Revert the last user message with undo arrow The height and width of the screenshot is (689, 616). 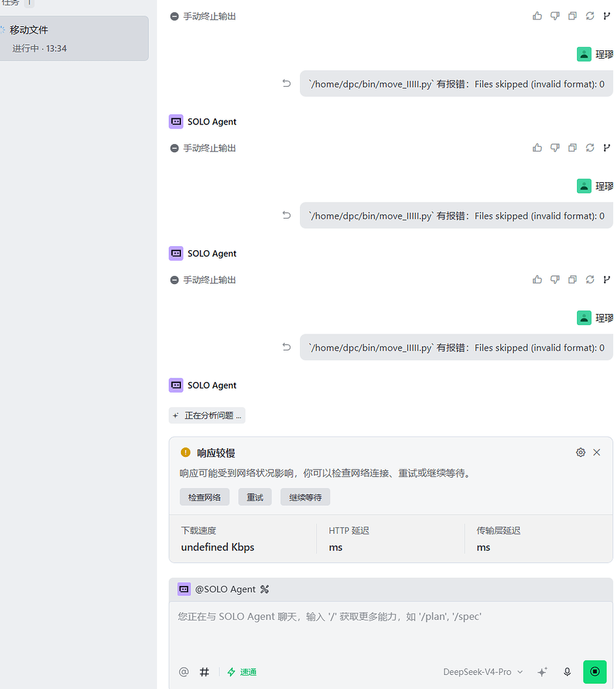(286, 347)
